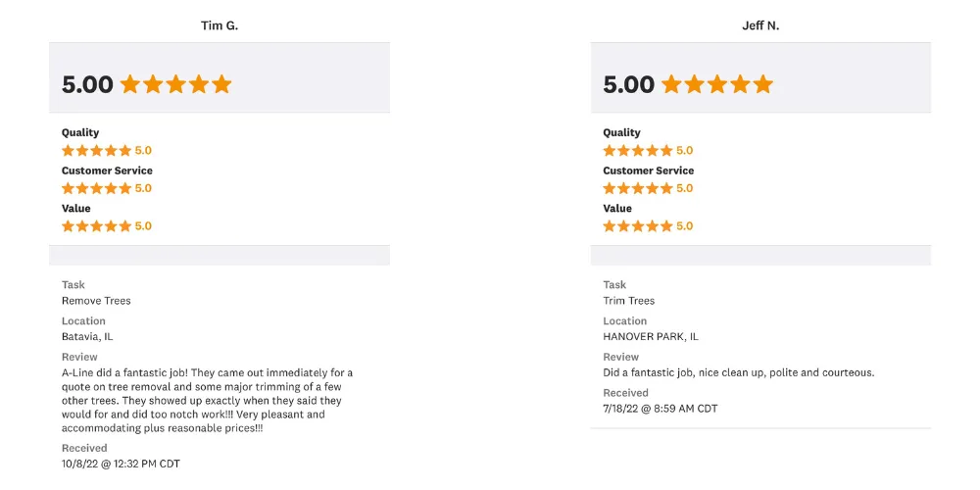980x490 pixels.
Task: Click Quality stars in Jeff N.'s review
Action: (x=638, y=151)
